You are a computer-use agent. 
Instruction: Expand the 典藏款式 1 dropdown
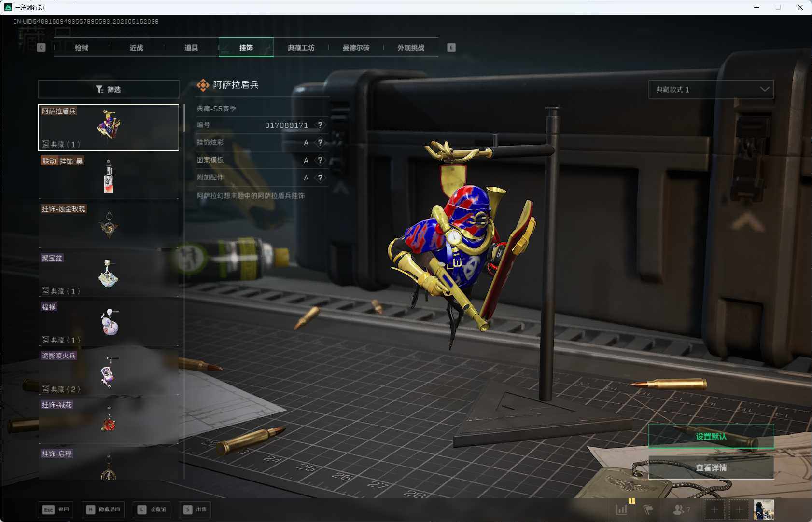[x=711, y=89]
